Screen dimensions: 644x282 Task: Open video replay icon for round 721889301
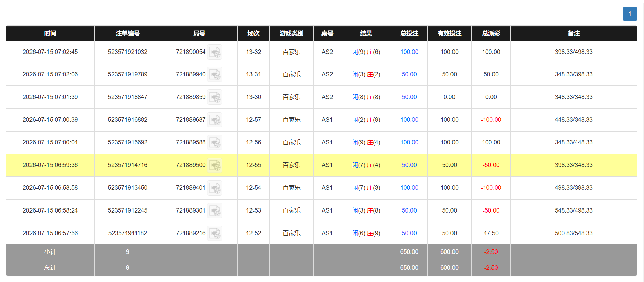215,210
